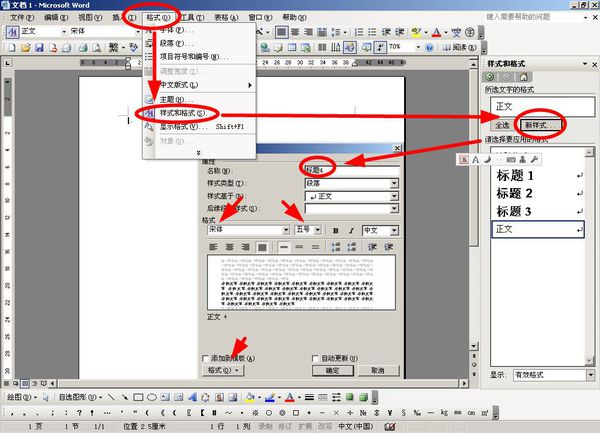Open the 表格 menu

point(226,17)
